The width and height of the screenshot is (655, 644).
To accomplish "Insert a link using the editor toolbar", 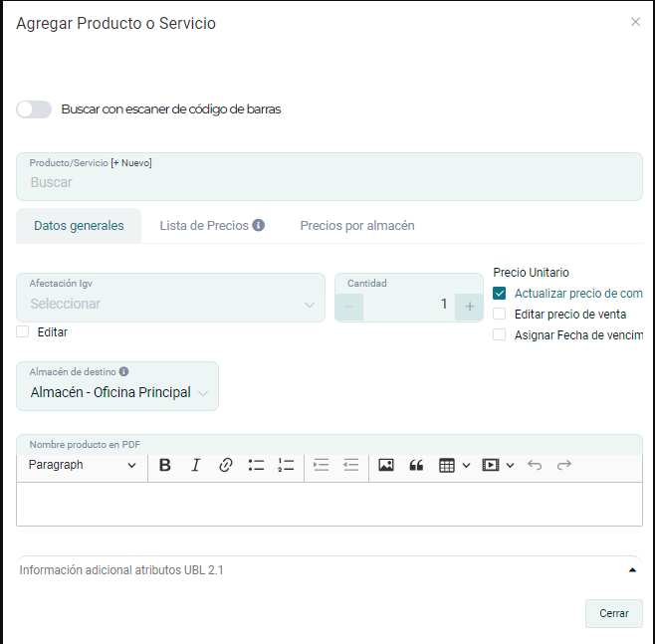I will (x=225, y=465).
